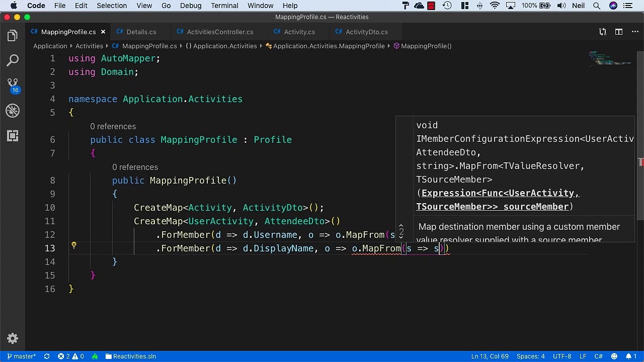Open the Search view in activity bar

coord(13,61)
